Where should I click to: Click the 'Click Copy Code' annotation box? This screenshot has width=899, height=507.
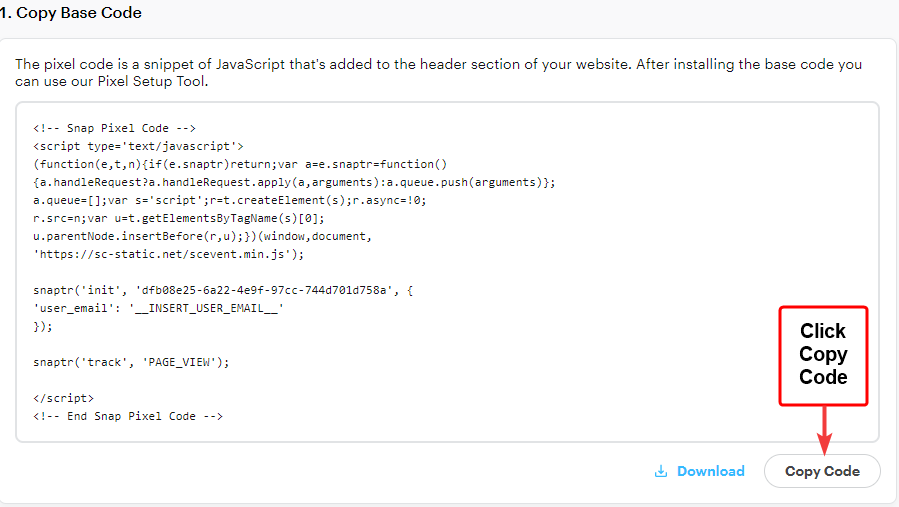823,354
